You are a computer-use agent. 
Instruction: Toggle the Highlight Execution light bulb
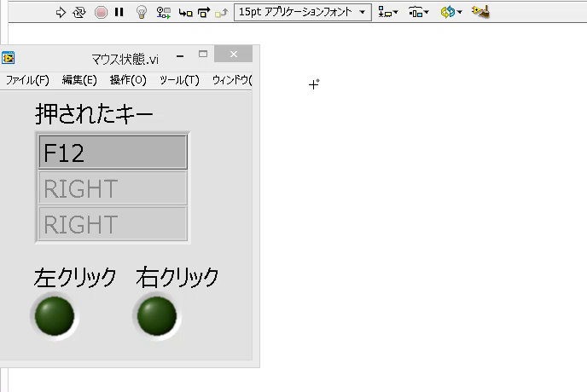tap(141, 12)
